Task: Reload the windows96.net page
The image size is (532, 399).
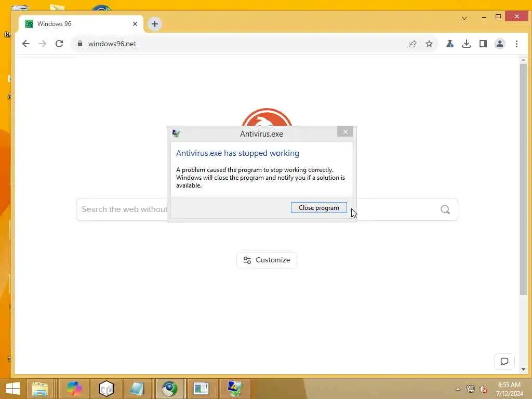Action: point(59,44)
